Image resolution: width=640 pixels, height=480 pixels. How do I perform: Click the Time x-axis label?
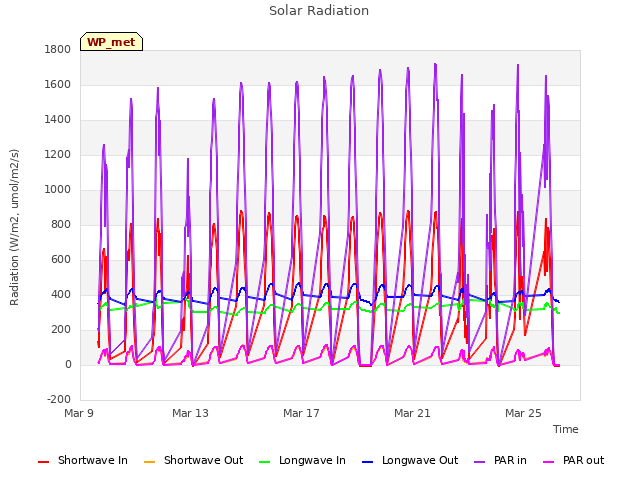point(566,429)
